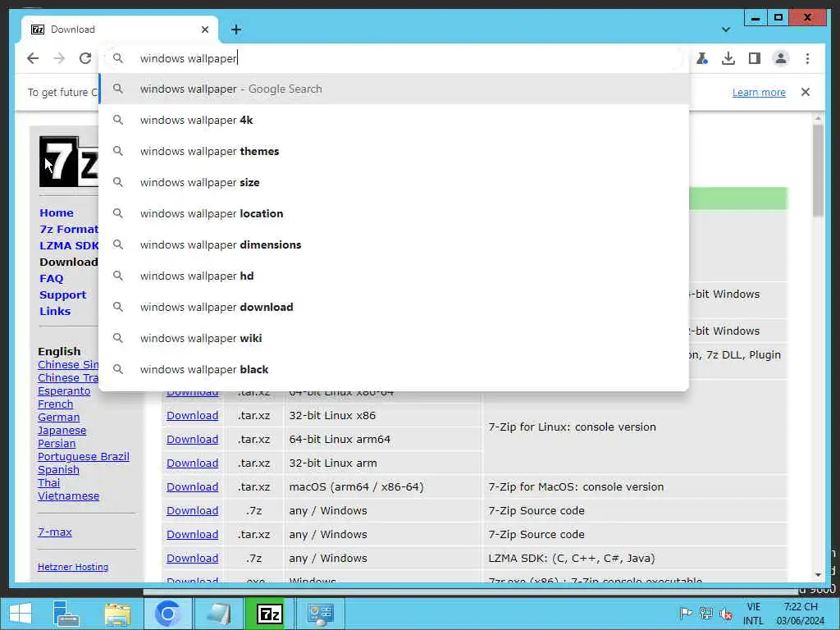Select suggestion 'windows wallpaper location'
This screenshot has width=840, height=630.
tap(394, 213)
